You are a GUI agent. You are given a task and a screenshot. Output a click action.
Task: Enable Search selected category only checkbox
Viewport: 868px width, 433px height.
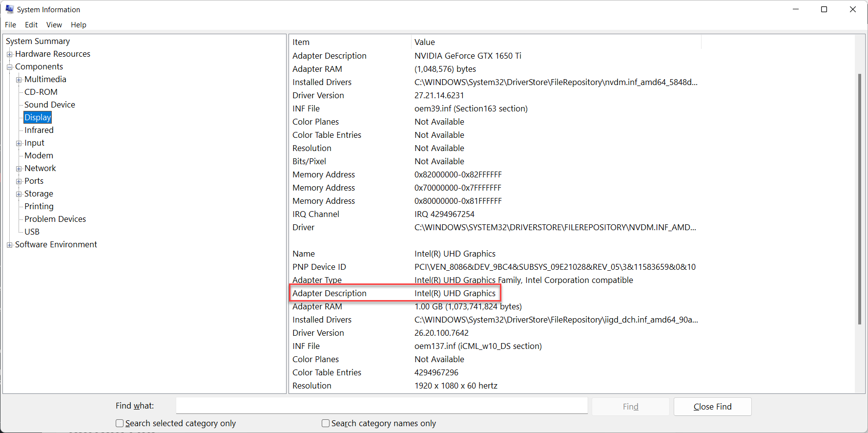click(120, 423)
